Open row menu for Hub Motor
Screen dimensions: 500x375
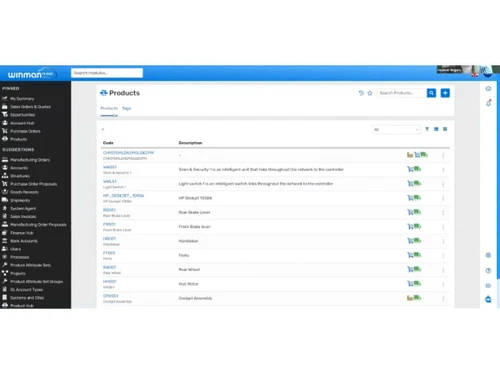[443, 284]
